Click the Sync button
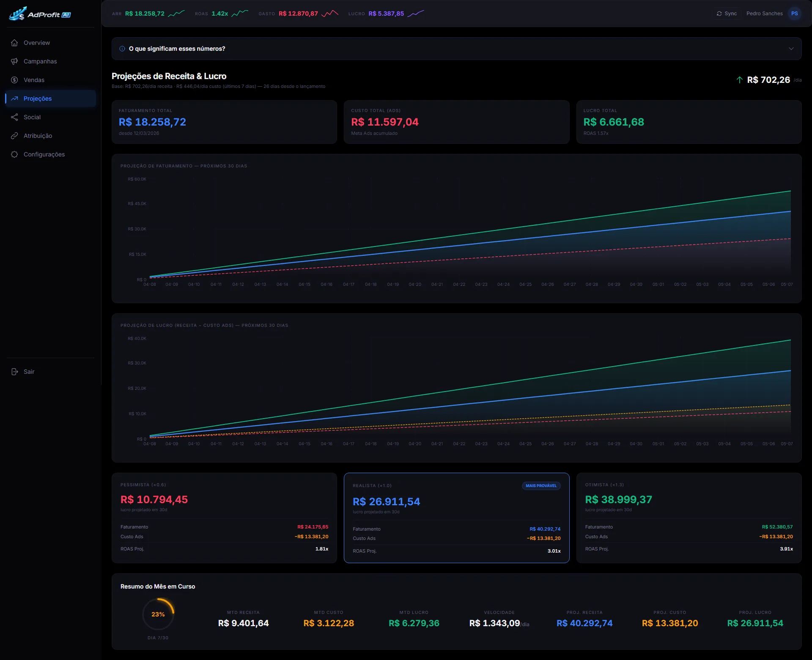The height and width of the screenshot is (660, 812). (x=727, y=14)
